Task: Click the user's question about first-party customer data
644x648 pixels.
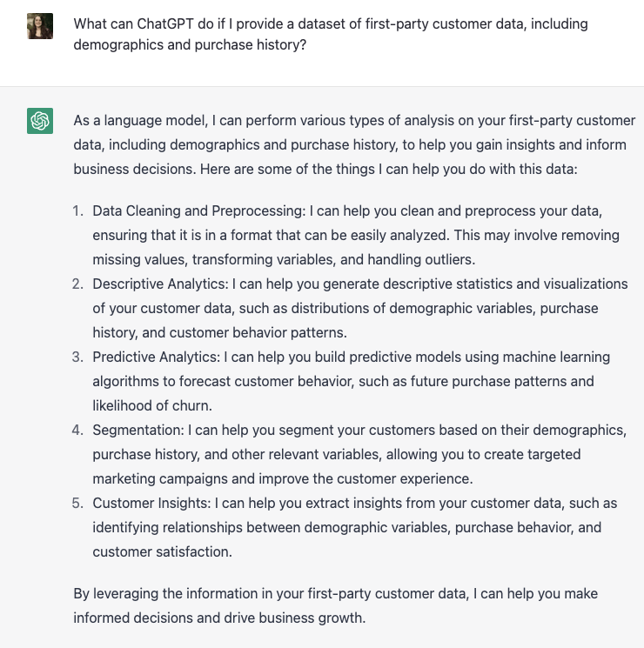Action: [x=330, y=34]
